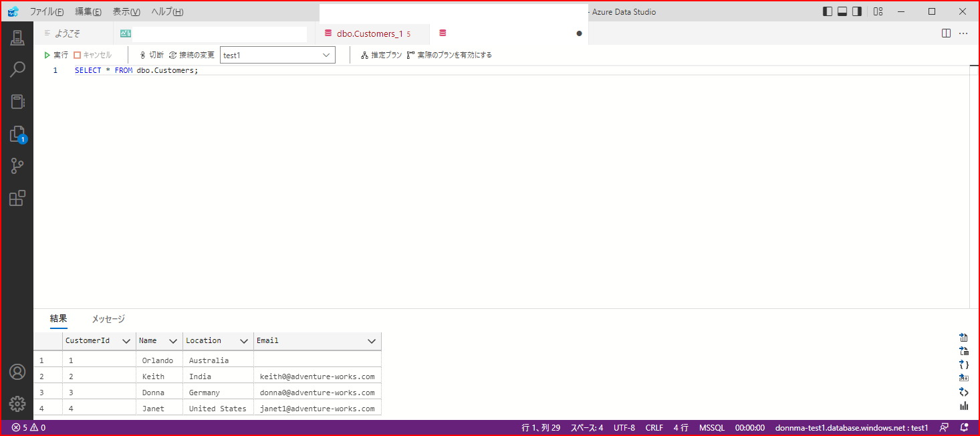Select cell keith0@adventure-works.com
The image size is (980, 436).
(318, 376)
